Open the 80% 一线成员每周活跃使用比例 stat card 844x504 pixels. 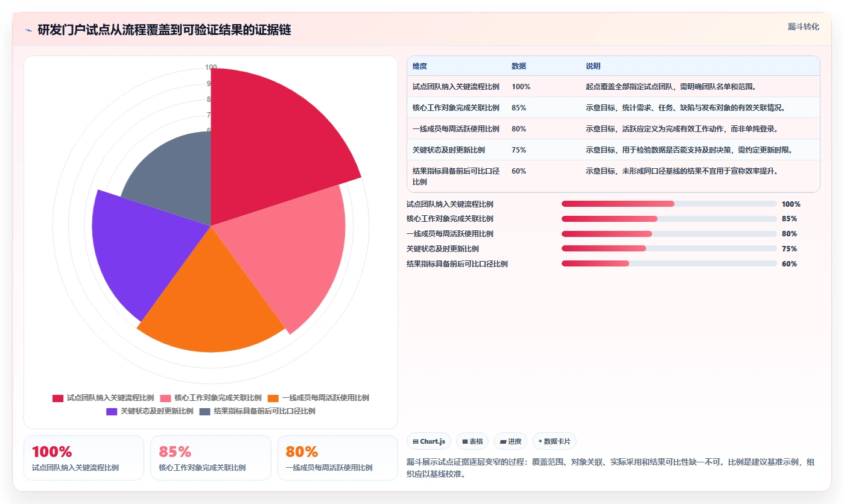pos(338,458)
